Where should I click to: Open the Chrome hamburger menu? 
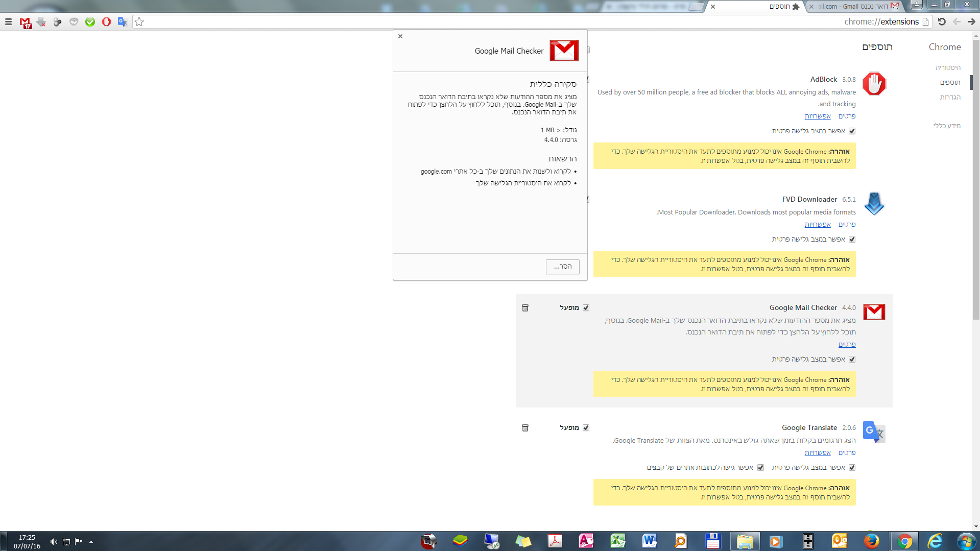8,22
